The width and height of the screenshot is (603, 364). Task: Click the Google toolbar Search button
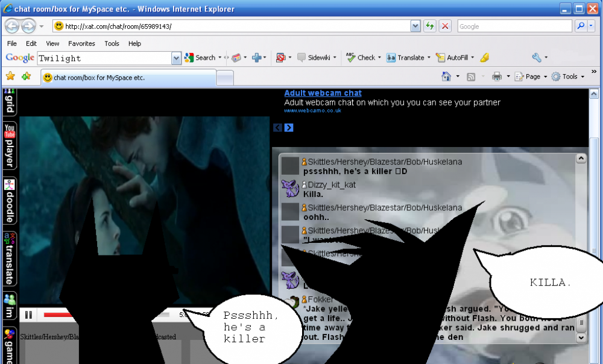(200, 58)
